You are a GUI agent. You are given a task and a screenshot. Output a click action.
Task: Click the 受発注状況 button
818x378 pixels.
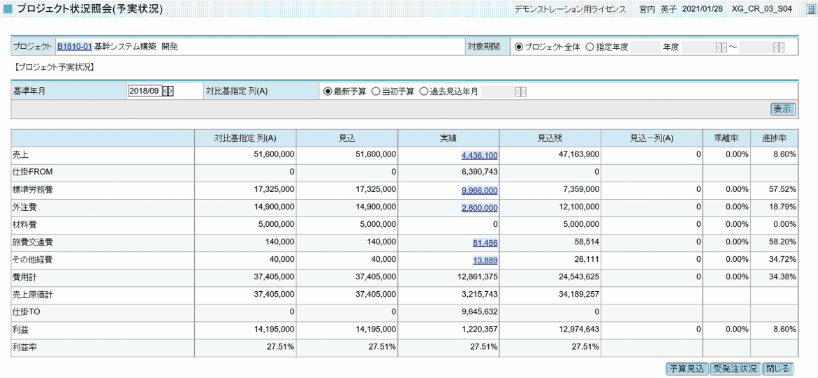(735, 369)
